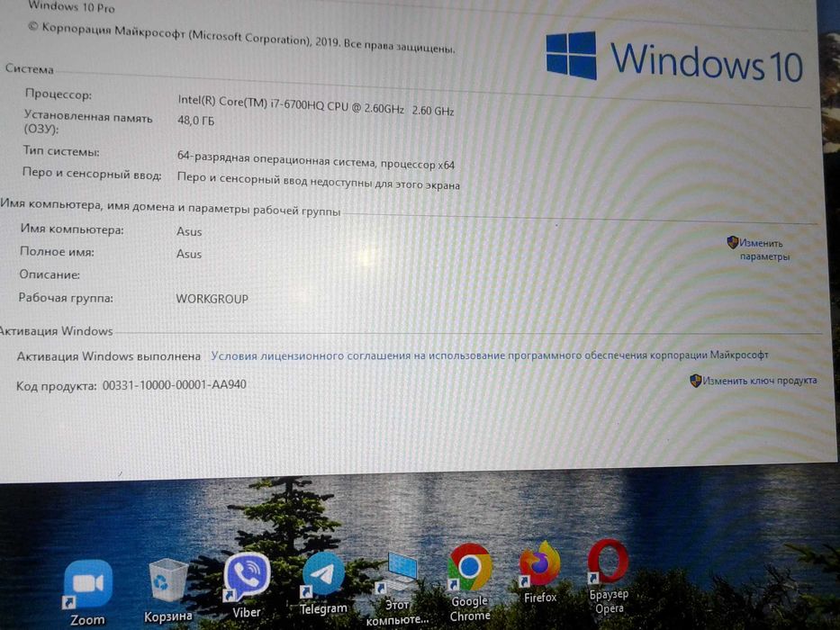Select the WORKGROUP value

(212, 299)
